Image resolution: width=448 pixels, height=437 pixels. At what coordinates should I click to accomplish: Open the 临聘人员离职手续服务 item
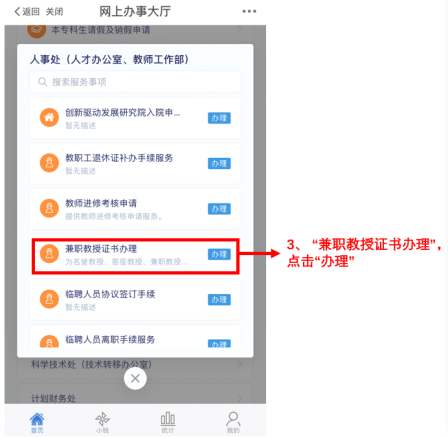[135, 337]
